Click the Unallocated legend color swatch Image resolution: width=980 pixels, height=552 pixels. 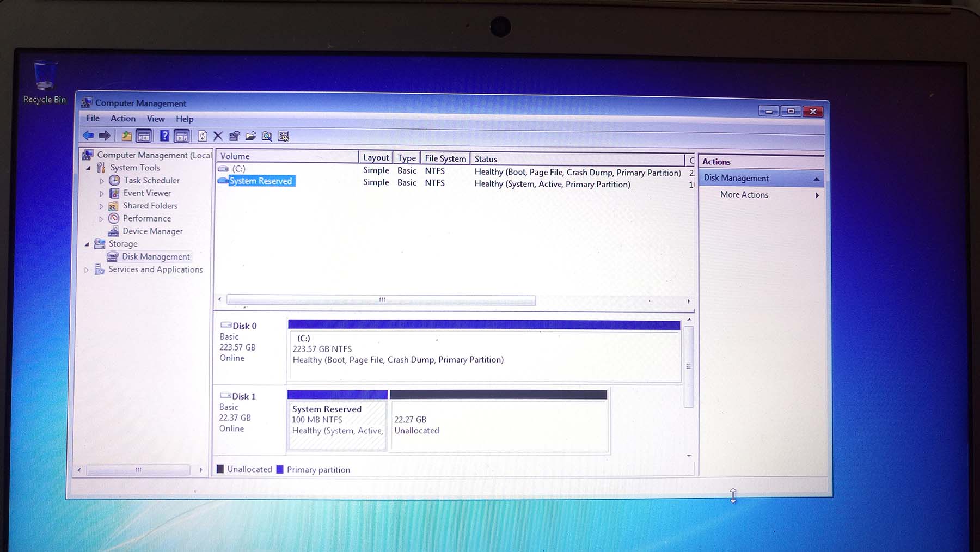click(x=220, y=469)
